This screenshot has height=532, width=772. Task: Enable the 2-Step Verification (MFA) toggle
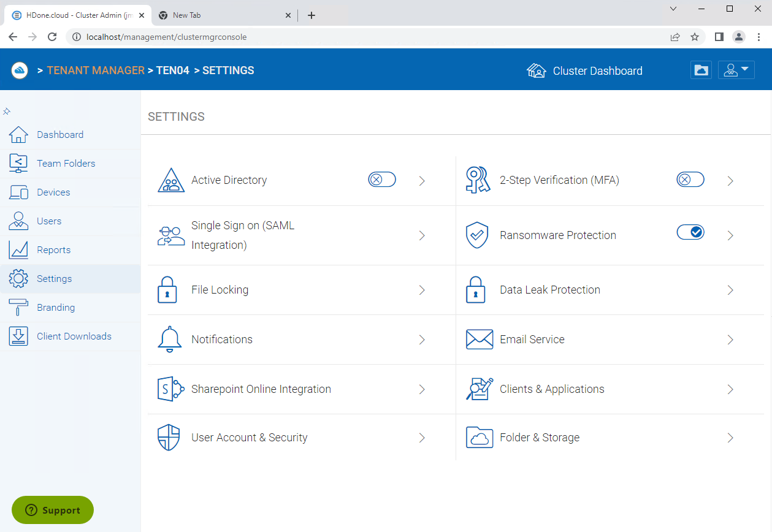coord(690,180)
